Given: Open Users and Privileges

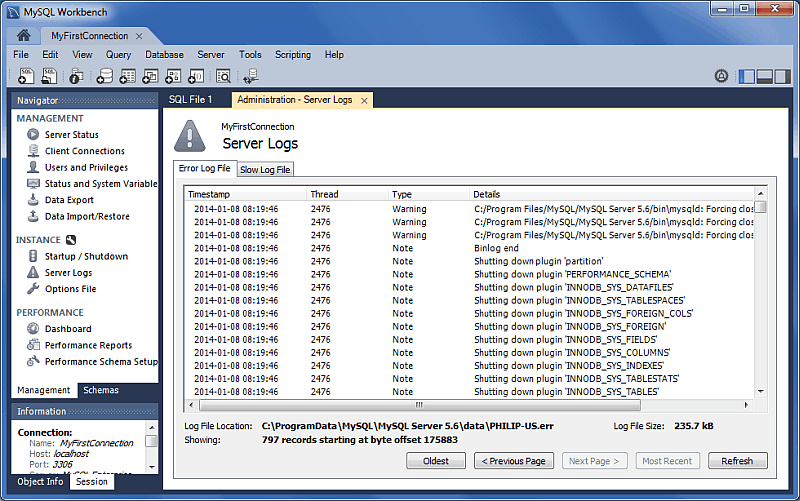Looking at the screenshot, I should (86, 167).
